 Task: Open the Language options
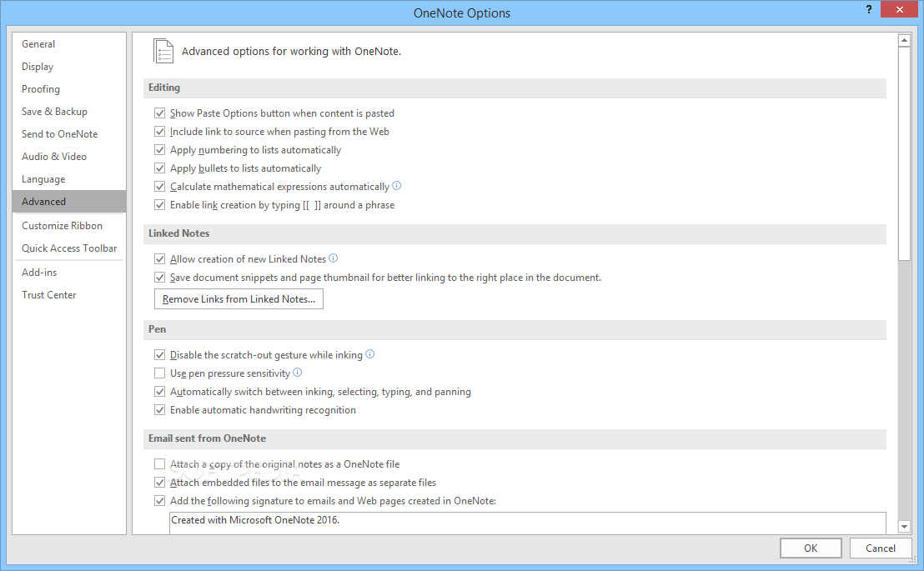[69, 179]
